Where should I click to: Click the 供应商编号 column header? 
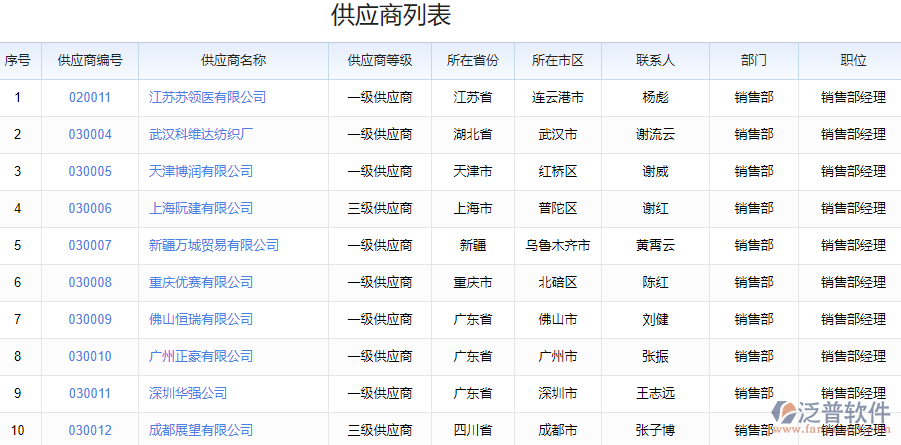[90, 61]
